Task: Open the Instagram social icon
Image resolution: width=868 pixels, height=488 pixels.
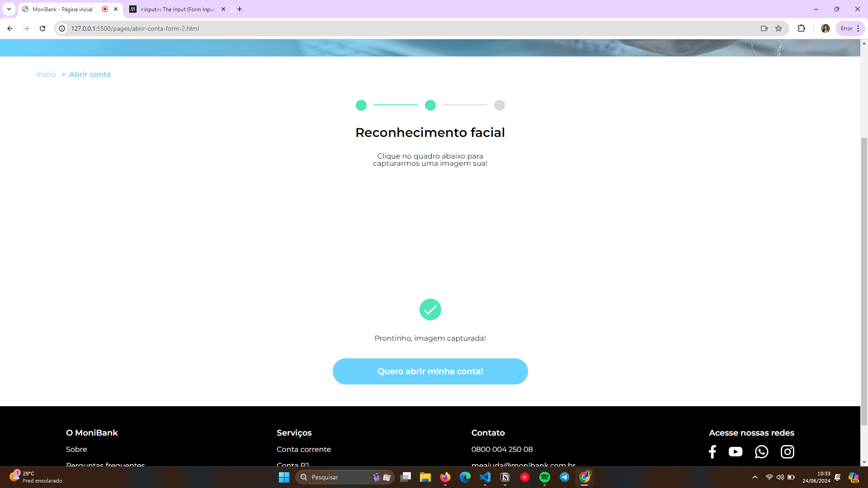Action: [x=788, y=452]
